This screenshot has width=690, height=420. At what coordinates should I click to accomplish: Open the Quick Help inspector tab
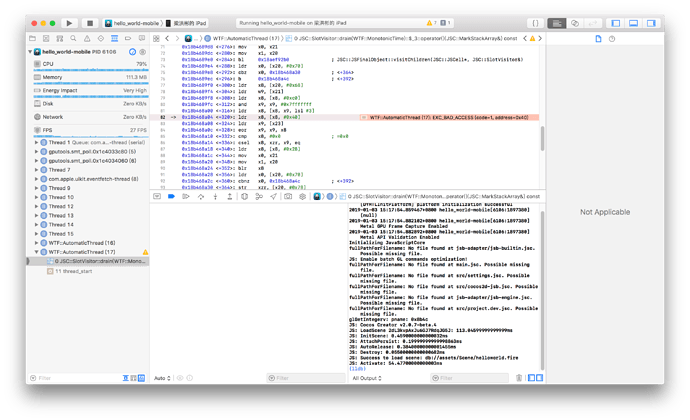(612, 39)
